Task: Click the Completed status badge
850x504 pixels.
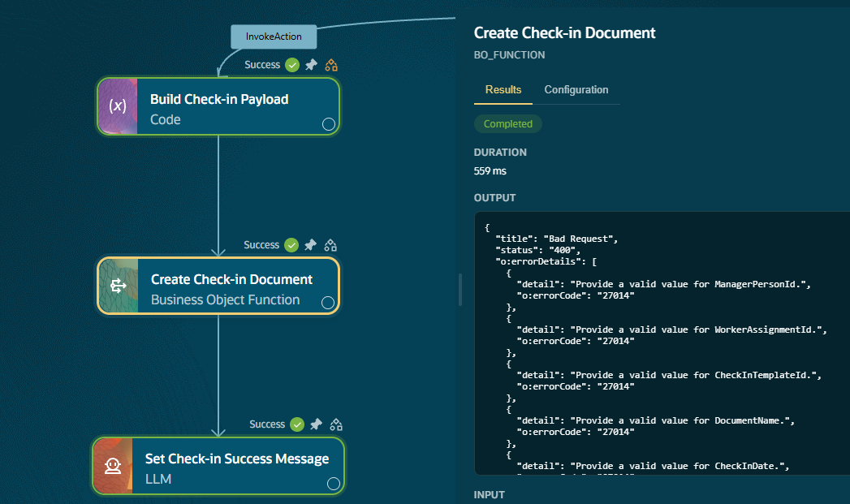Action: pos(508,123)
